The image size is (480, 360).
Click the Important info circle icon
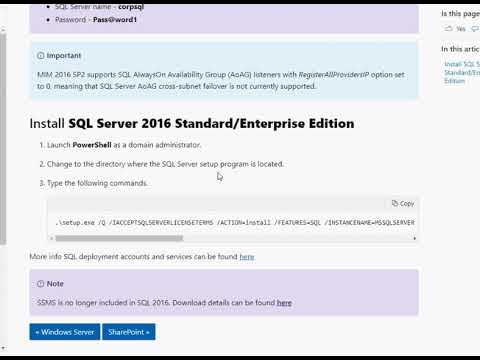click(41, 56)
